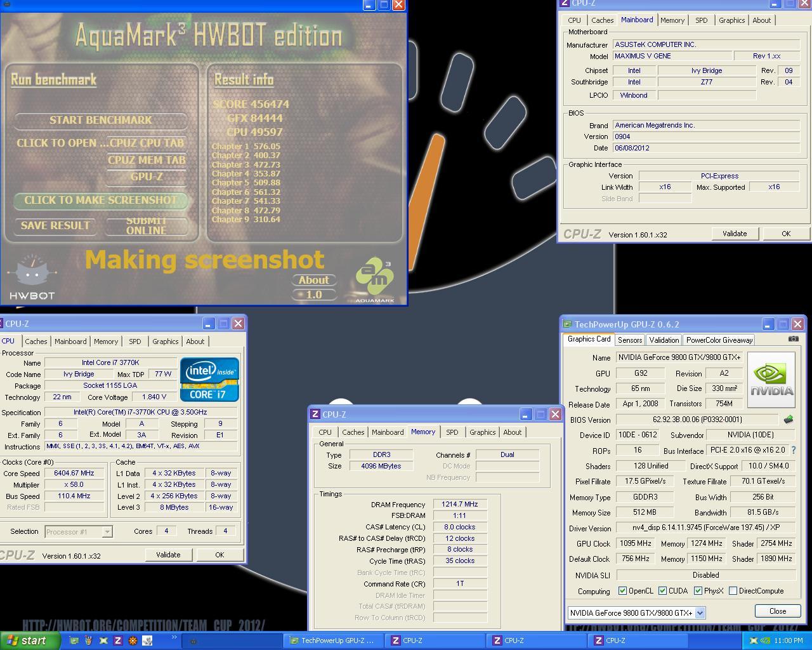Click the Intel Core i7 logo in CPU-Z
The image size is (812, 650).
pos(209,380)
